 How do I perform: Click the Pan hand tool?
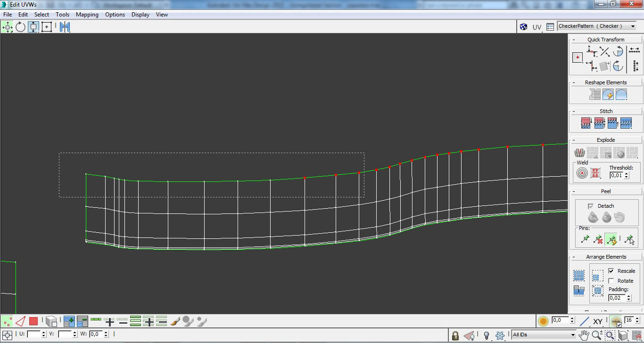(584, 335)
